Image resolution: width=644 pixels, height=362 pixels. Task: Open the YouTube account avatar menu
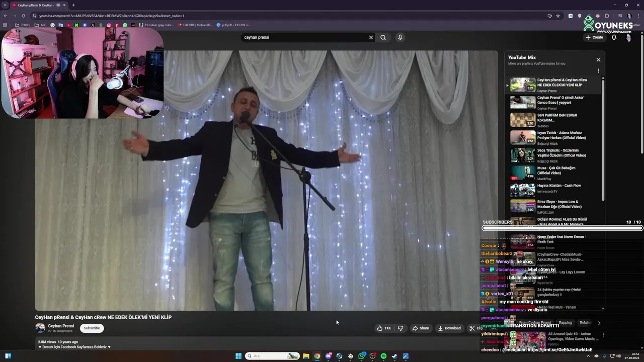628,37
